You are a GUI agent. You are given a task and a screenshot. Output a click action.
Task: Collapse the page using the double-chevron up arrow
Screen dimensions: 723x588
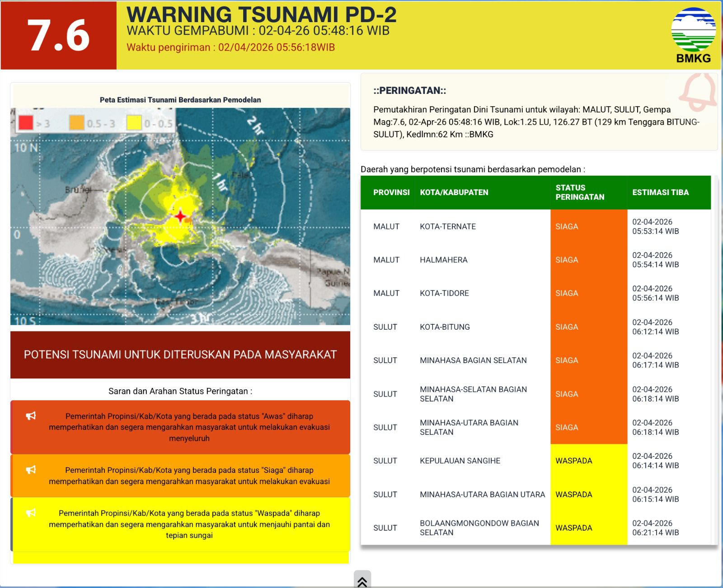coord(362,581)
